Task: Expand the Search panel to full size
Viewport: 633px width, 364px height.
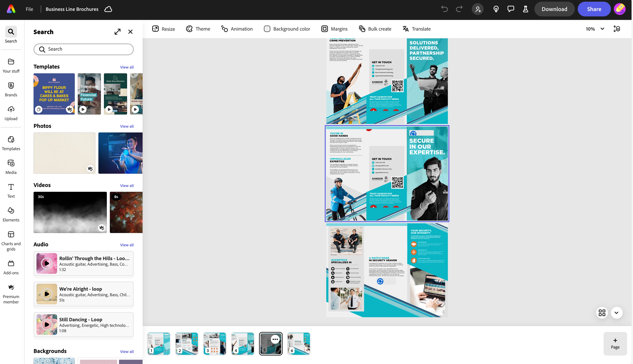Action: pos(117,32)
